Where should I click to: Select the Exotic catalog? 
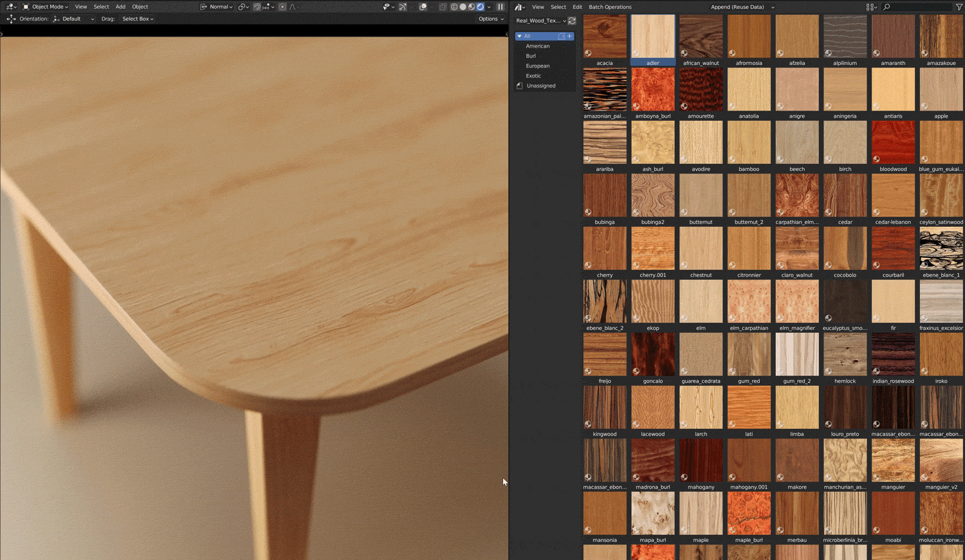(533, 76)
